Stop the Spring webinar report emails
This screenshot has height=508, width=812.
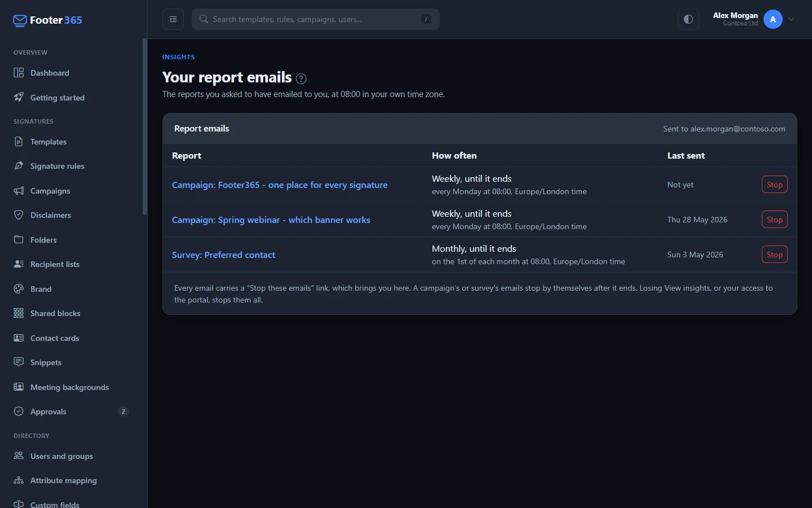[774, 220]
